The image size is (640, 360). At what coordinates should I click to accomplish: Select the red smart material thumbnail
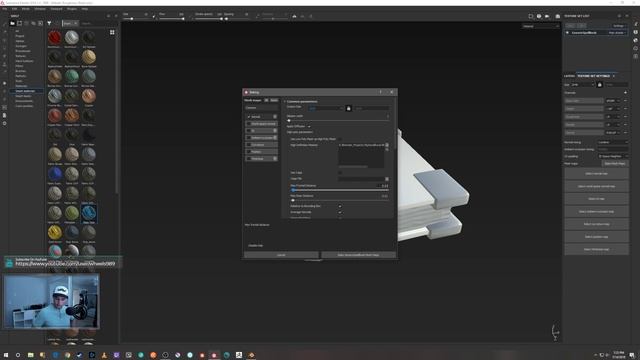tap(55, 38)
